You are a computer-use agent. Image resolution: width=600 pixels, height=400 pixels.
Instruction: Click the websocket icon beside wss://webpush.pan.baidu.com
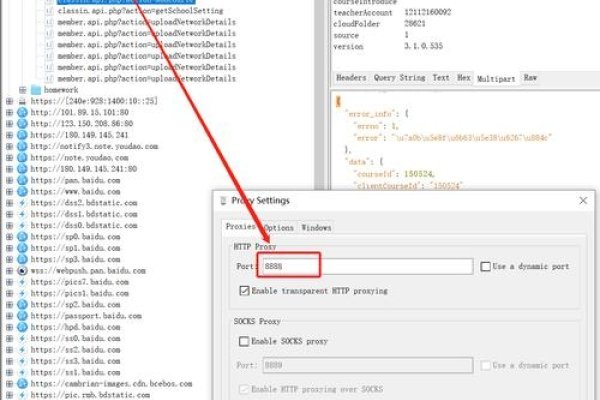(22, 271)
